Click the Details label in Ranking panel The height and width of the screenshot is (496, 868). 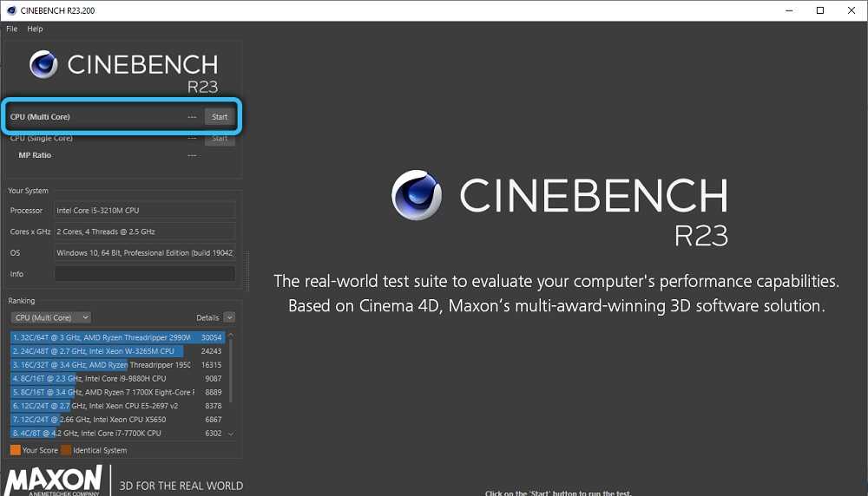tap(207, 318)
